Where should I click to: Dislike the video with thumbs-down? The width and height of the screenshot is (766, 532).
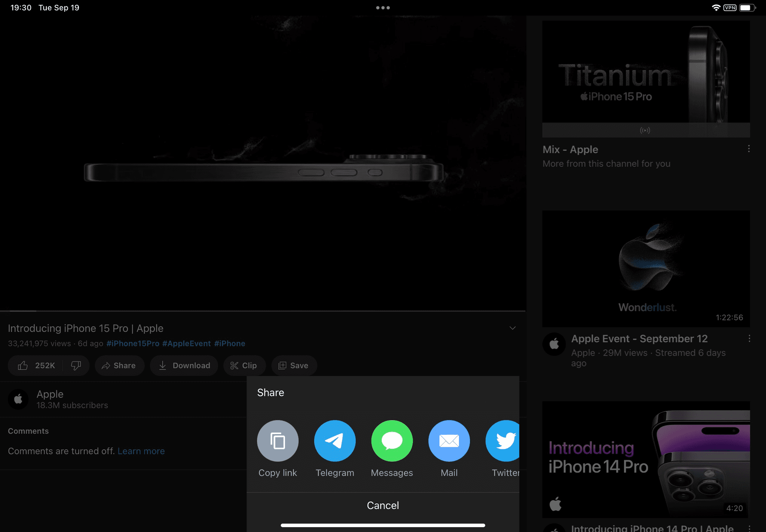[76, 365]
